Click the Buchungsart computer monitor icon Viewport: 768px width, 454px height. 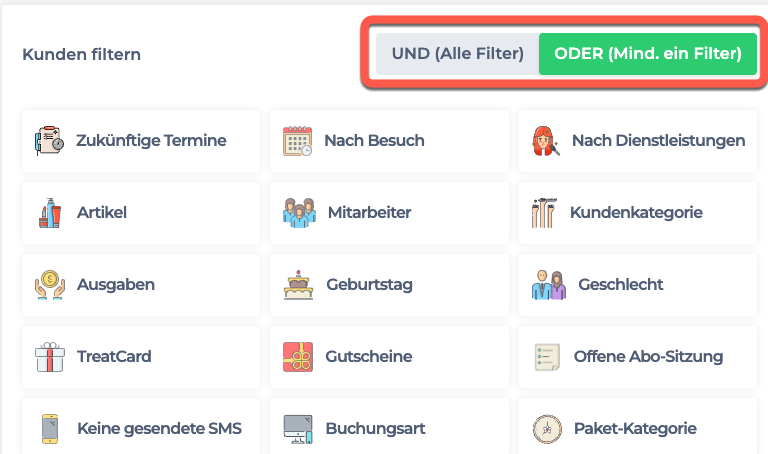click(x=298, y=429)
